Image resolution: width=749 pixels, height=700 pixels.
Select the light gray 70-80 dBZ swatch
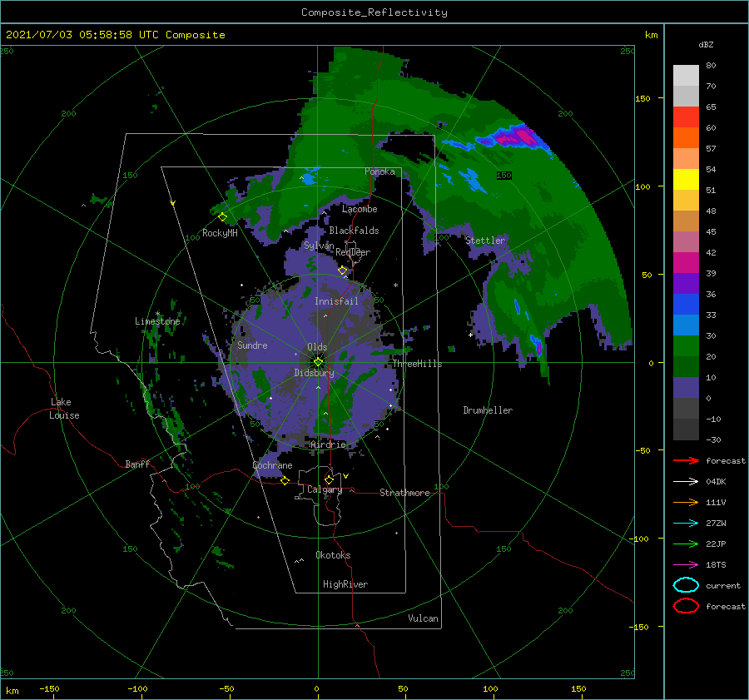coord(686,76)
